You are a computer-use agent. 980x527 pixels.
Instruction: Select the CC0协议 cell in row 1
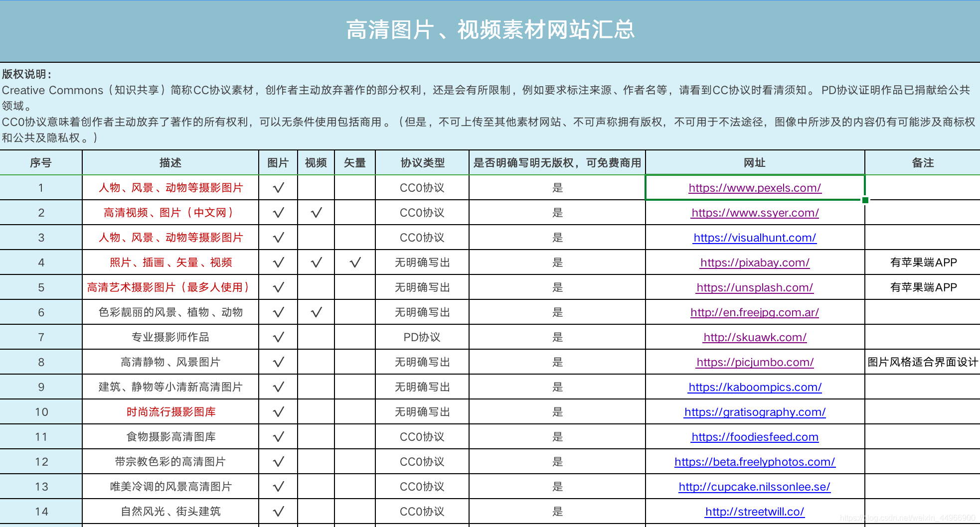pos(422,188)
